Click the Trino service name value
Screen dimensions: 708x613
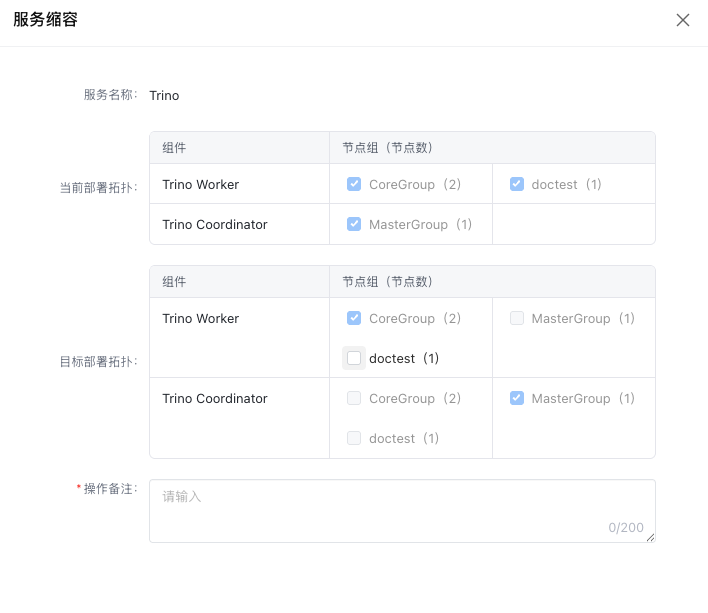click(x=164, y=96)
